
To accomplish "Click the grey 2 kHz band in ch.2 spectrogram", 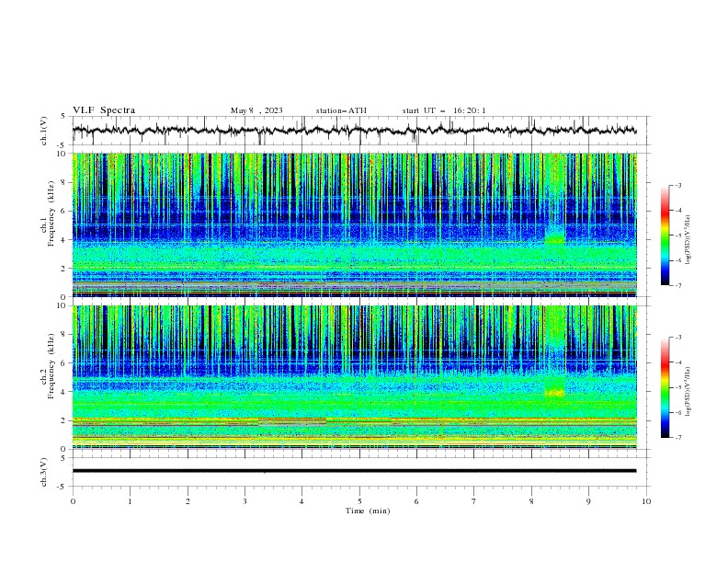I will [292, 422].
